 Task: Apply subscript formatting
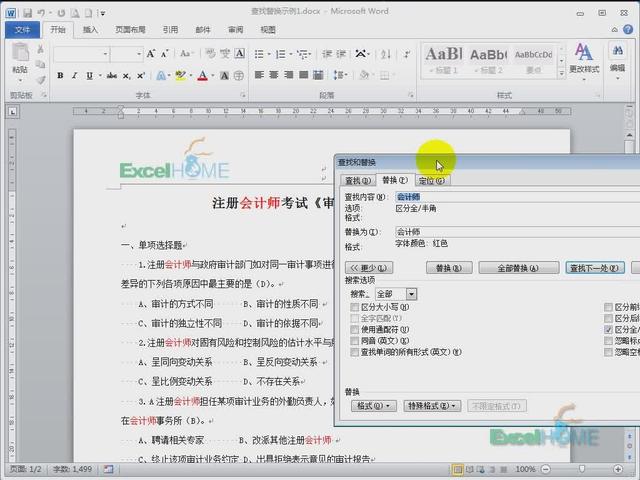coord(127,76)
